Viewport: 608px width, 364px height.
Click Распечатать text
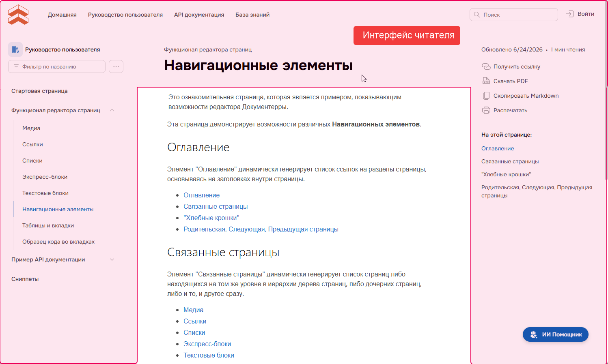510,110
